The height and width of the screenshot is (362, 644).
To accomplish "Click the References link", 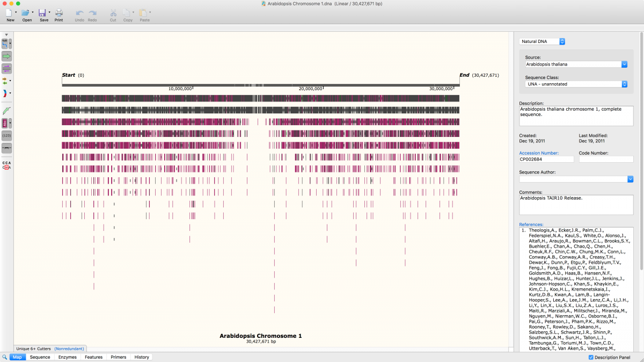I will point(531,225).
